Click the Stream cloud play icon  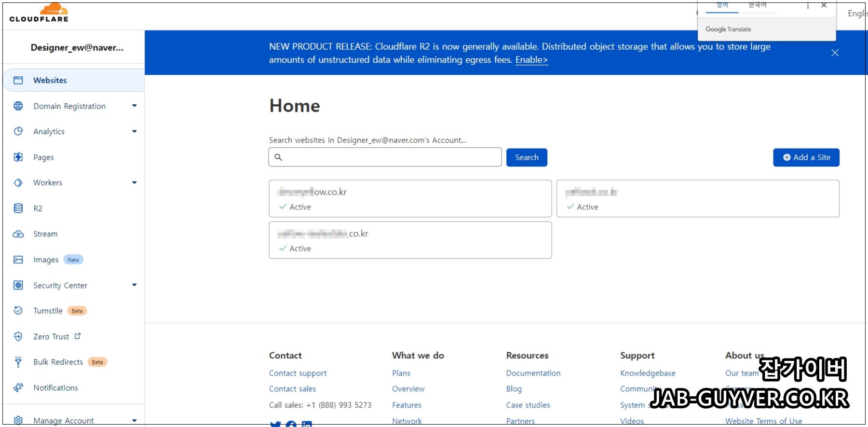pyautogui.click(x=18, y=234)
